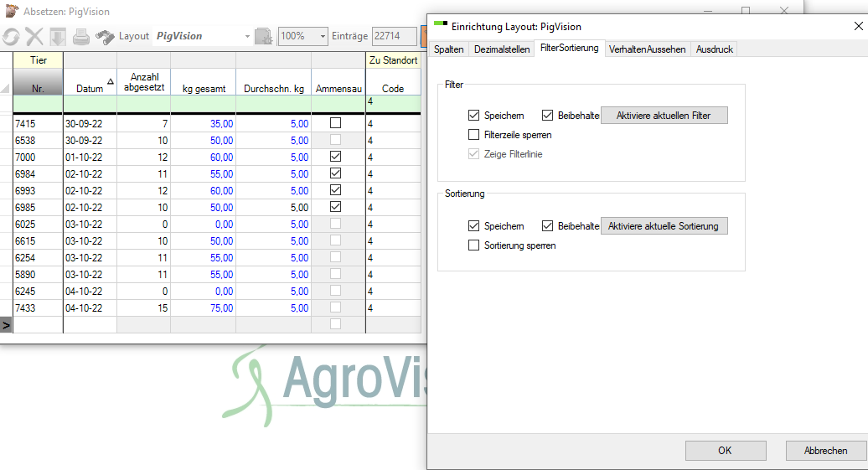Click the kg gesamt column header
The image size is (868, 470).
click(x=203, y=82)
